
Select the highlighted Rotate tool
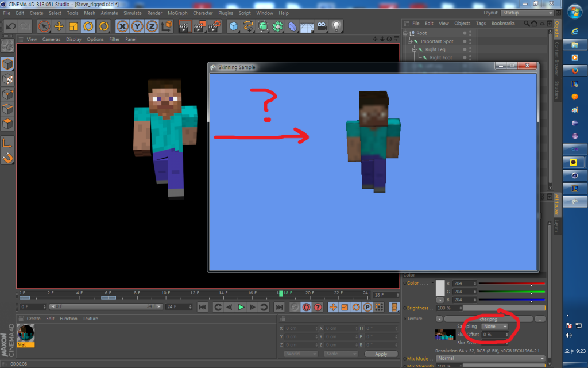click(x=88, y=26)
